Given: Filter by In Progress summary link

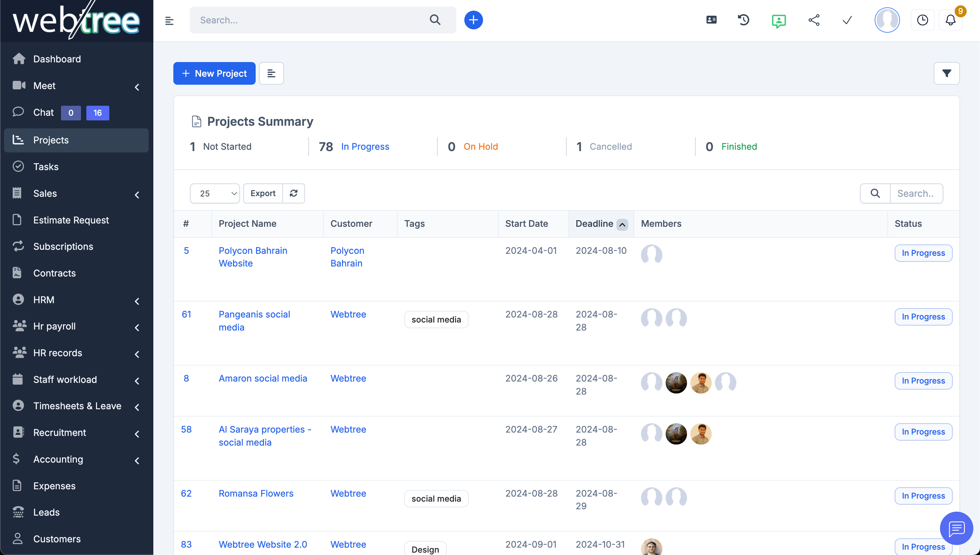Looking at the screenshot, I should (x=365, y=146).
